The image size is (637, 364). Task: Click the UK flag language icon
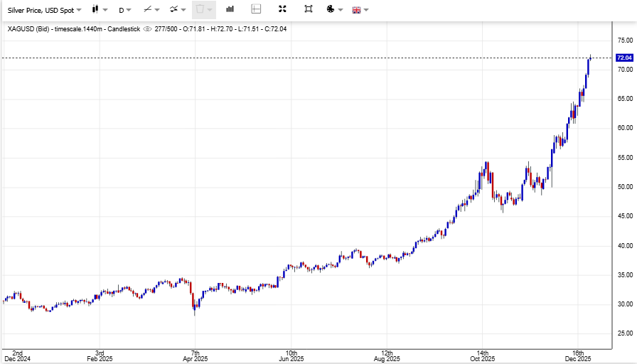click(356, 10)
